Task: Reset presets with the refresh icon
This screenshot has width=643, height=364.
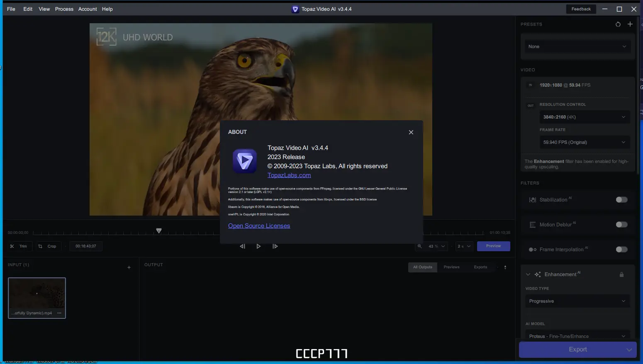Action: click(x=618, y=24)
